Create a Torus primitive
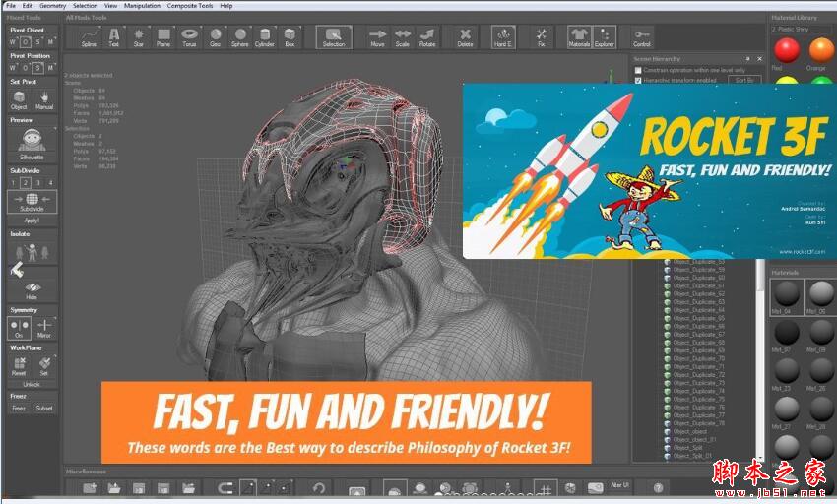The image size is (837, 504). click(189, 37)
